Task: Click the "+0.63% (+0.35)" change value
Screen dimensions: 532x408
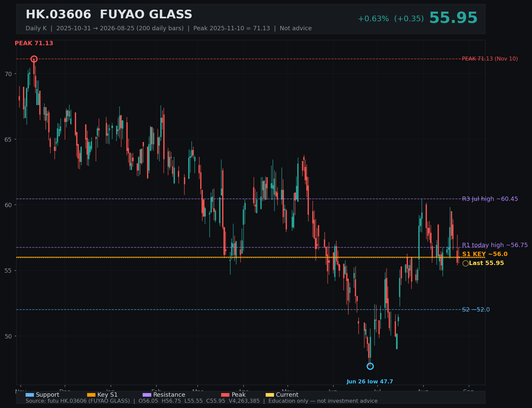Action: tap(391, 19)
